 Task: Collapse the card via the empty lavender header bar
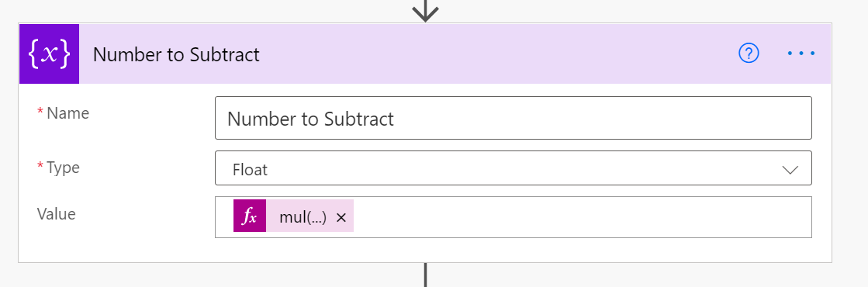[498, 54]
